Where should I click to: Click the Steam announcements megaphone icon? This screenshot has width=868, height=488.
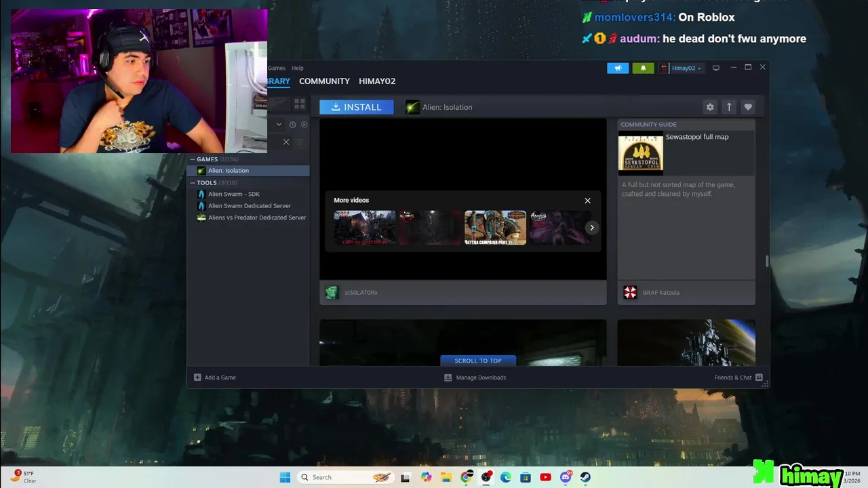pos(618,68)
